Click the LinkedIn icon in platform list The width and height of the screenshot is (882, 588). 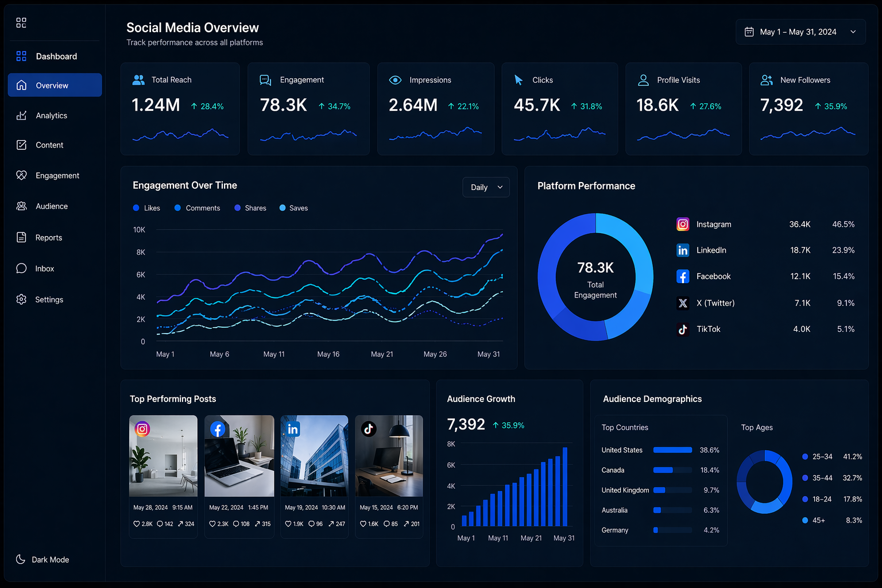coord(683,250)
